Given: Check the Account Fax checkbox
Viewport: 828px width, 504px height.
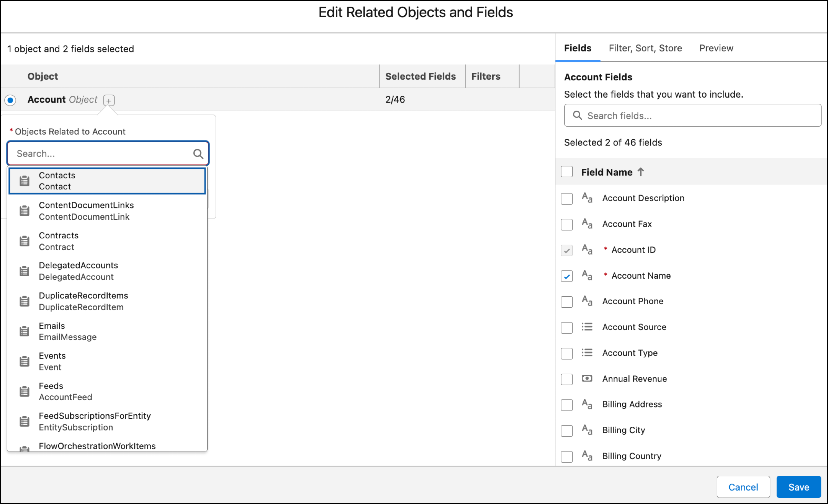Looking at the screenshot, I should tap(567, 225).
